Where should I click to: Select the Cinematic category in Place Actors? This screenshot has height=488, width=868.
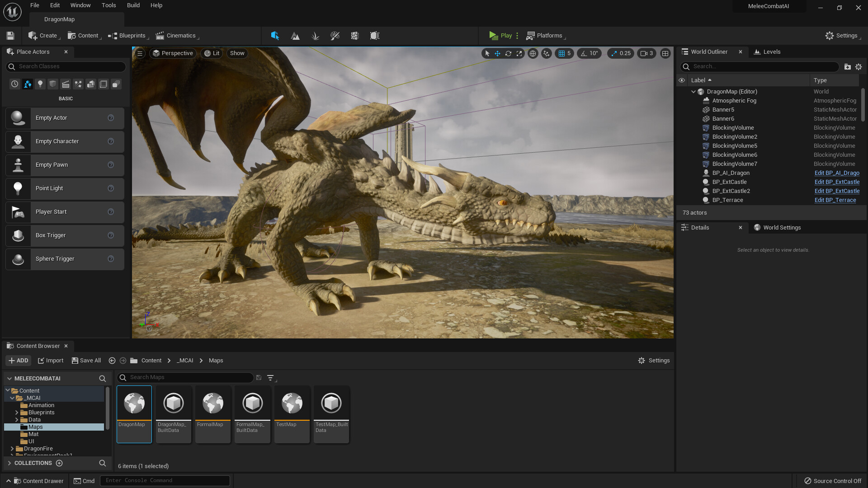point(66,84)
